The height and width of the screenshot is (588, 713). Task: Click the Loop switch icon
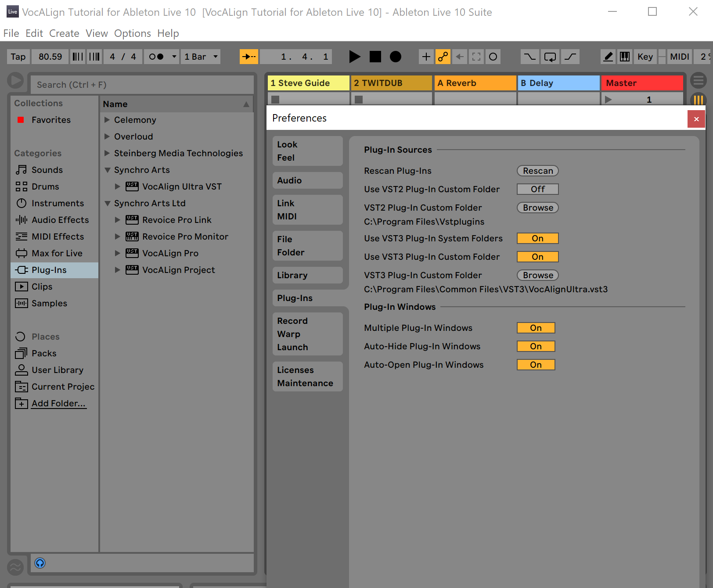click(550, 57)
